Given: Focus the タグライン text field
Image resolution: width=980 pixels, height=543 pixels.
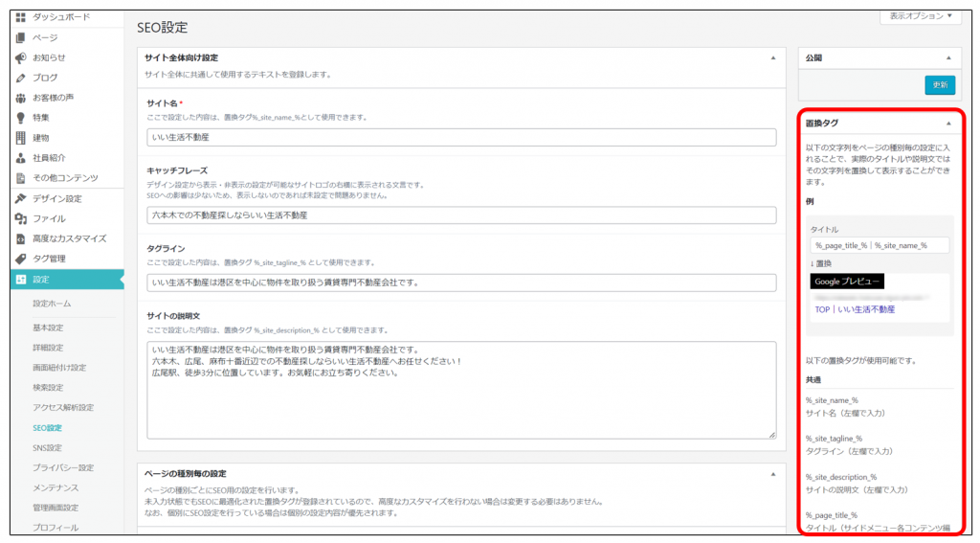Looking at the screenshot, I should pyautogui.click(x=460, y=283).
